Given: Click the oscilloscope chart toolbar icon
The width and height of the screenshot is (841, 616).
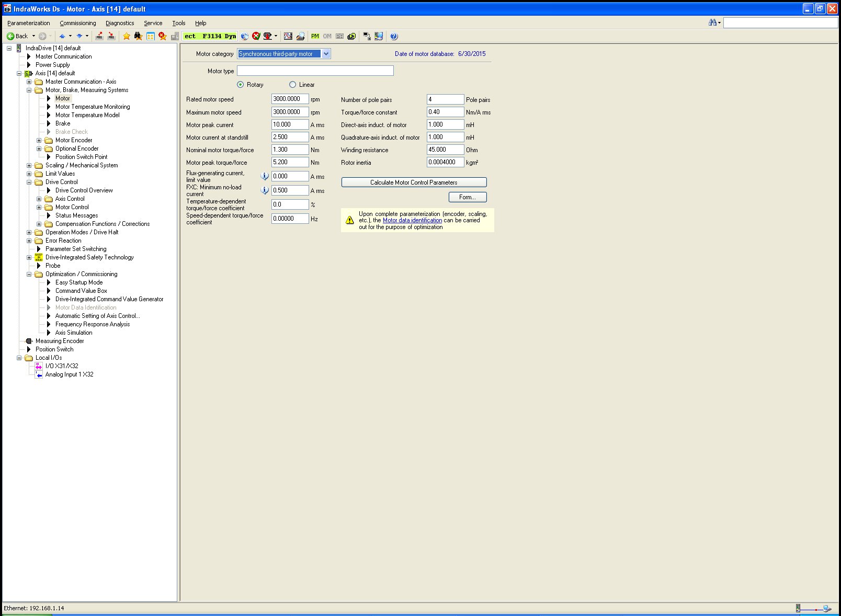Looking at the screenshot, I should click(288, 36).
